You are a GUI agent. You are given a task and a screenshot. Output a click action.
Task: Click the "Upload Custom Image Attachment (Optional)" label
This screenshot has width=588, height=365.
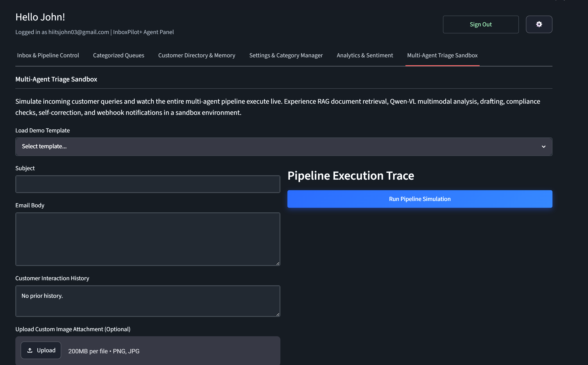tap(73, 329)
